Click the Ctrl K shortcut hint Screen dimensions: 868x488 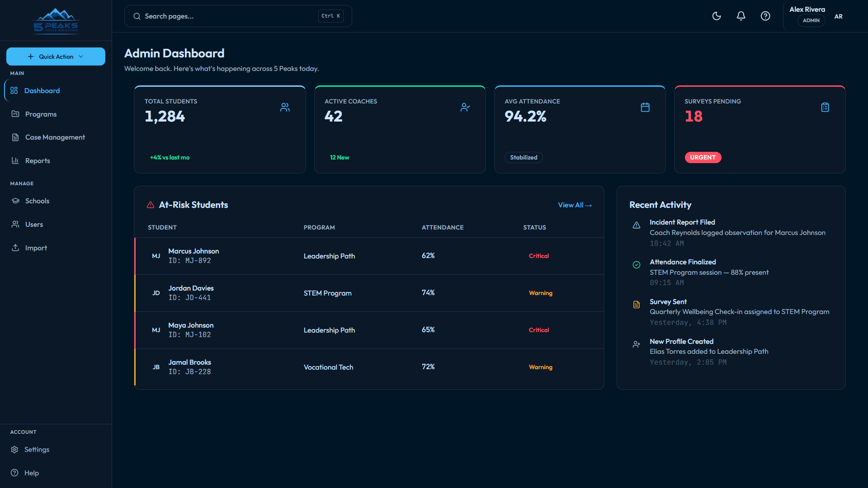[x=330, y=16]
